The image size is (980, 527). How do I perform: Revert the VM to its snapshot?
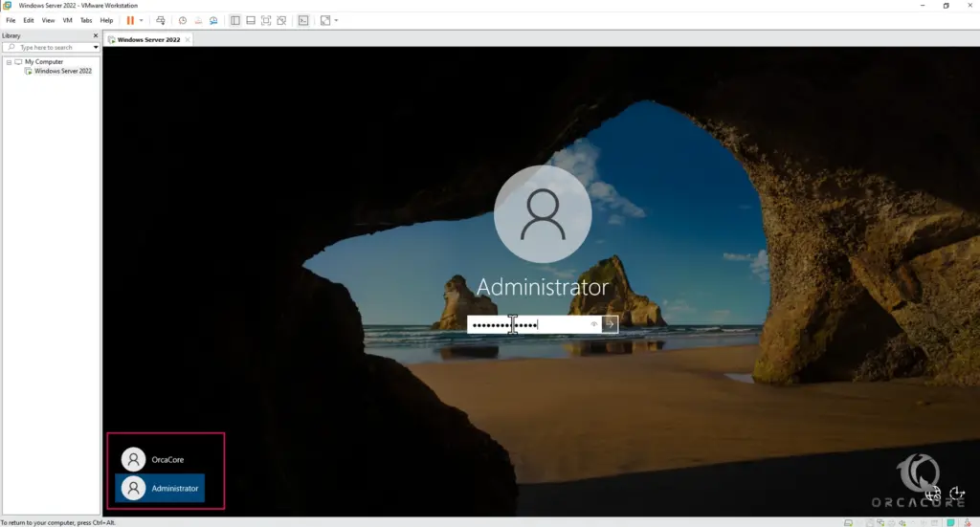click(x=198, y=21)
